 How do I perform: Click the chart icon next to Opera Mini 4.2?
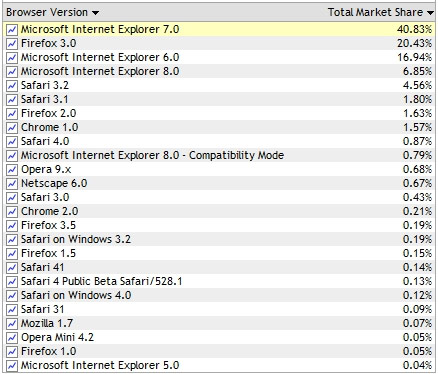pos(12,338)
